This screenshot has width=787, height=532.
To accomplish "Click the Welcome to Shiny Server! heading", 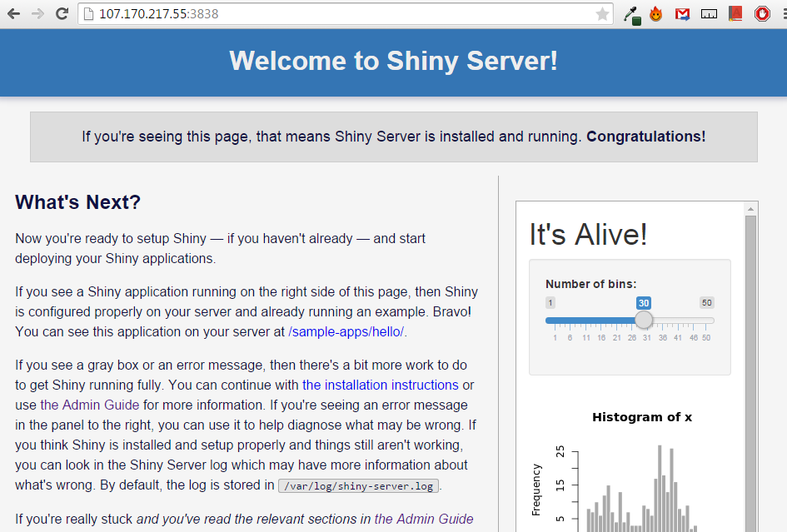I will click(393, 62).
